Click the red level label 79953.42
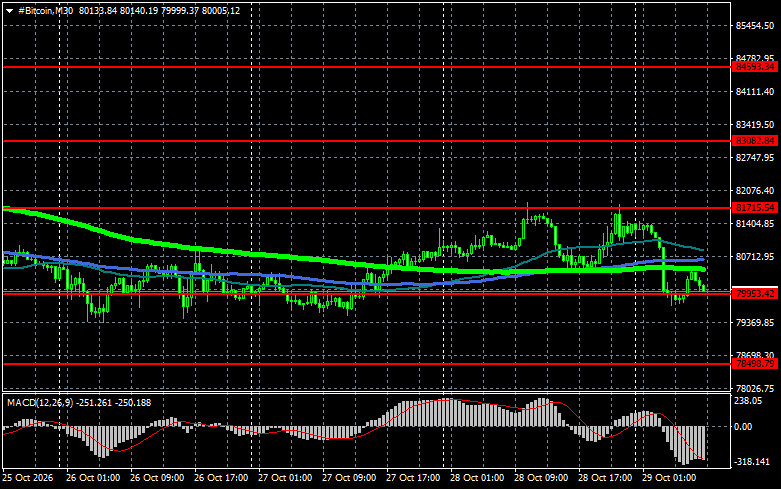 pyautogui.click(x=755, y=294)
